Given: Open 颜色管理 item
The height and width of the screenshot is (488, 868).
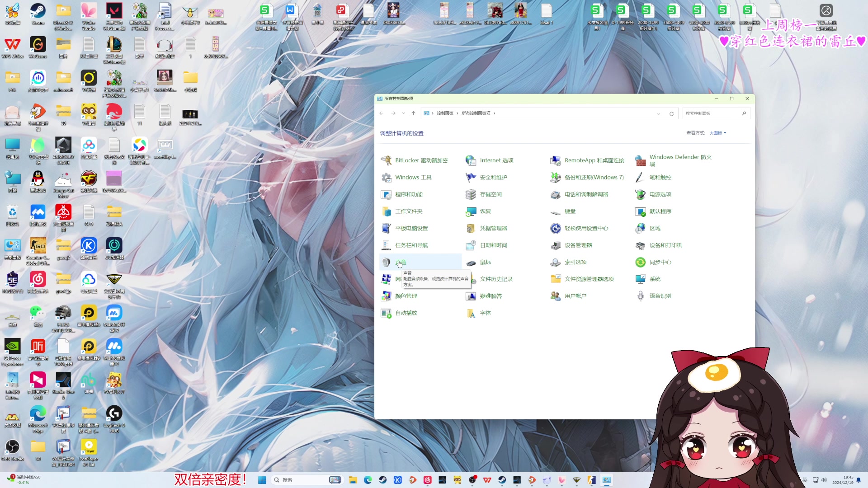Looking at the screenshot, I should pyautogui.click(x=399, y=296).
